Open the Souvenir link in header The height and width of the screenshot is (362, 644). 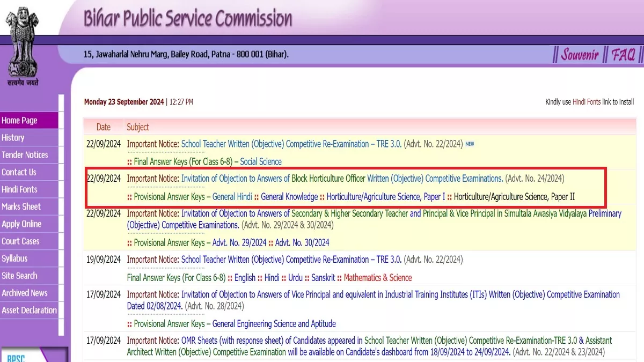click(x=580, y=54)
